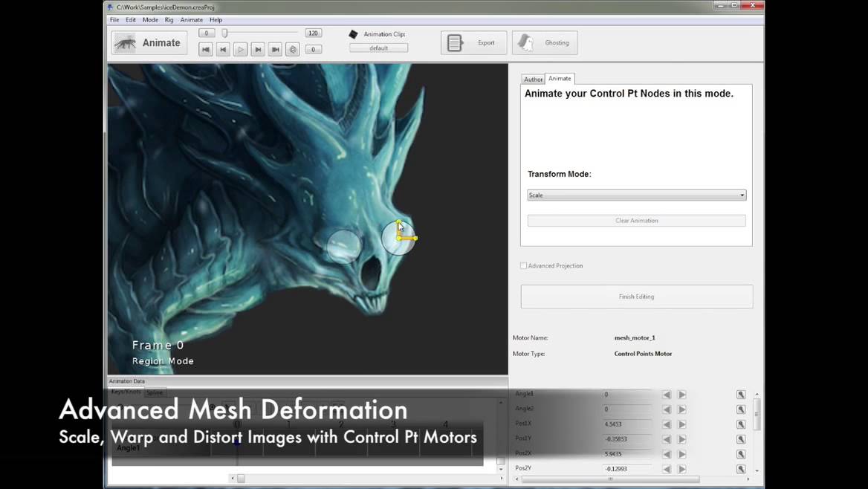Image resolution: width=868 pixels, height=489 pixels.
Task: Increase Angle2 with its right arrow
Action: [x=682, y=409]
